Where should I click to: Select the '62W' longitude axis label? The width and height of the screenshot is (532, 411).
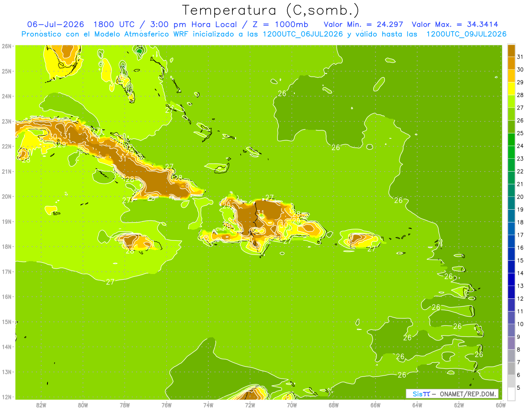pyautogui.click(x=459, y=405)
